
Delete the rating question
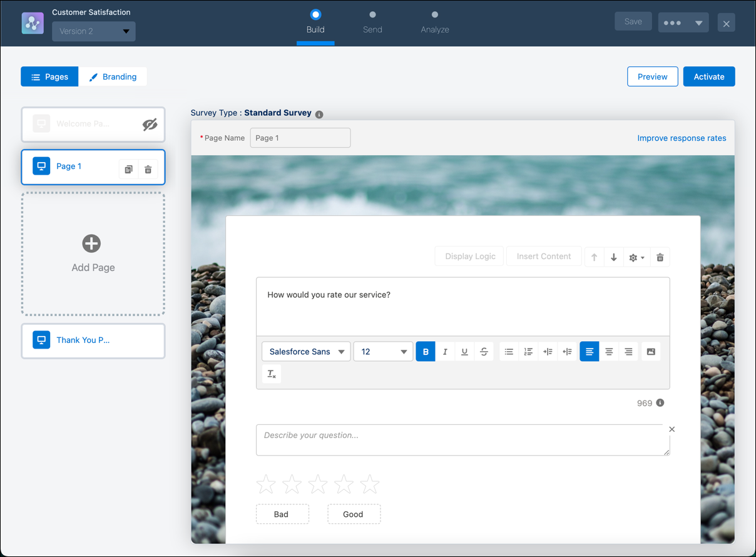click(x=660, y=257)
